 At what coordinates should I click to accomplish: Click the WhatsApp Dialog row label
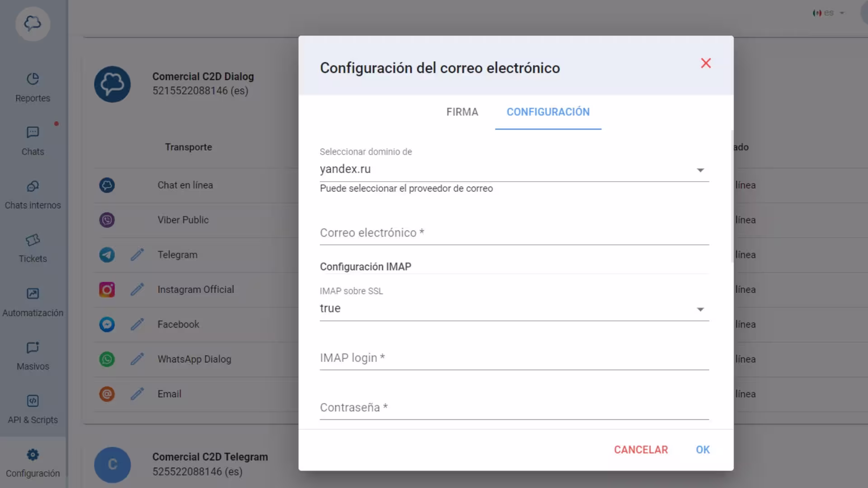click(x=194, y=359)
